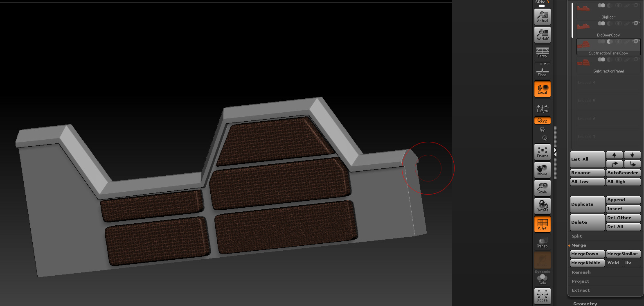Viewport: 644px width, 306px height.
Task: Click the Insert button
Action: 623,209
